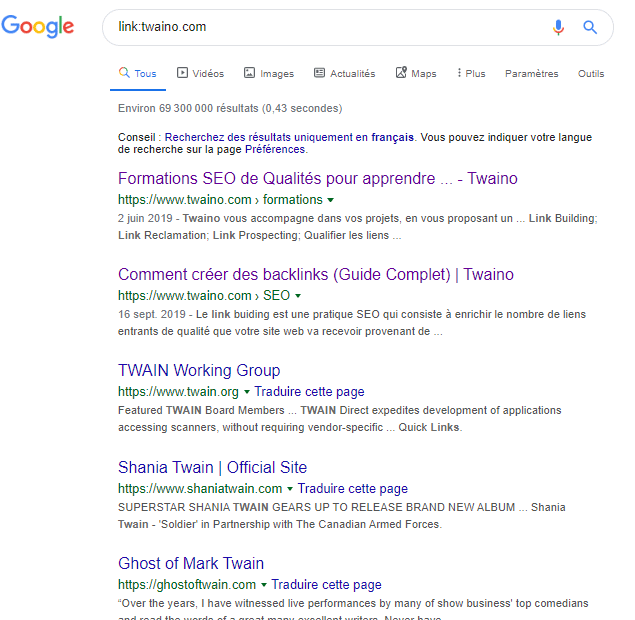Click the blue search magnifier button
The image size is (635, 620).
pyautogui.click(x=590, y=27)
